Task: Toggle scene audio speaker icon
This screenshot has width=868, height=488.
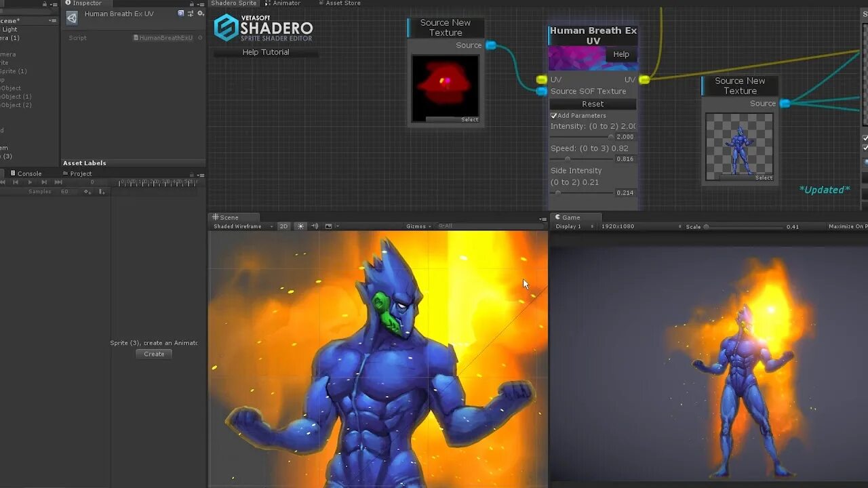Action: (x=315, y=226)
